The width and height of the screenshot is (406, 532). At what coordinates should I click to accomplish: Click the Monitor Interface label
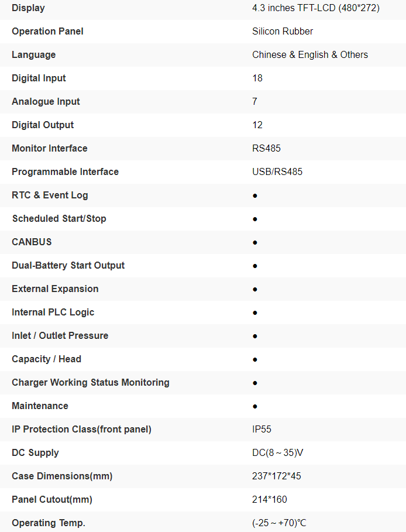click(50, 149)
